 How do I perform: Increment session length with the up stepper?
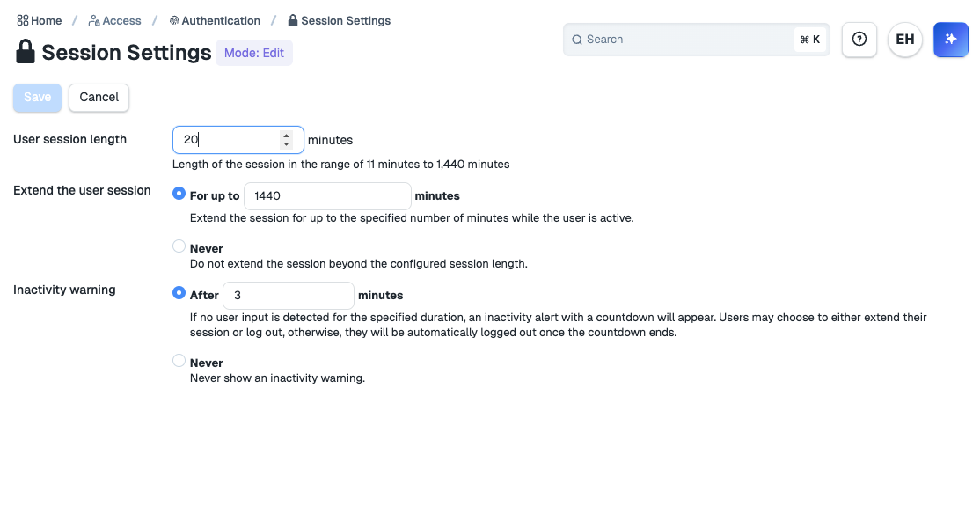286,135
